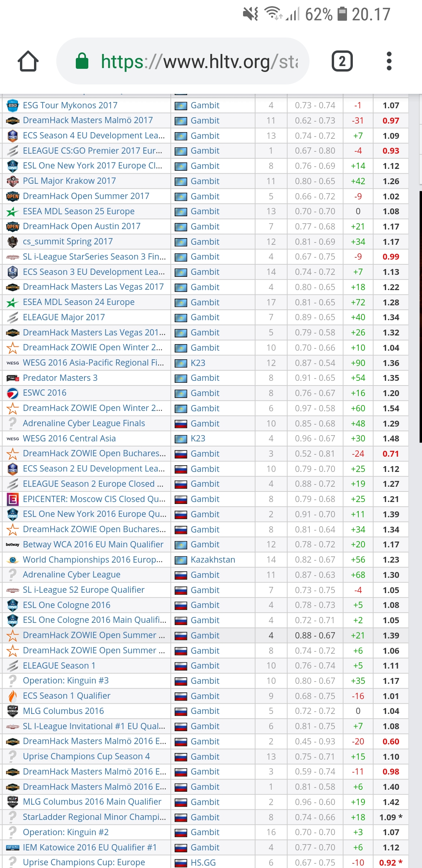Open DreamHack Open Austin 2017 event

coord(82,226)
